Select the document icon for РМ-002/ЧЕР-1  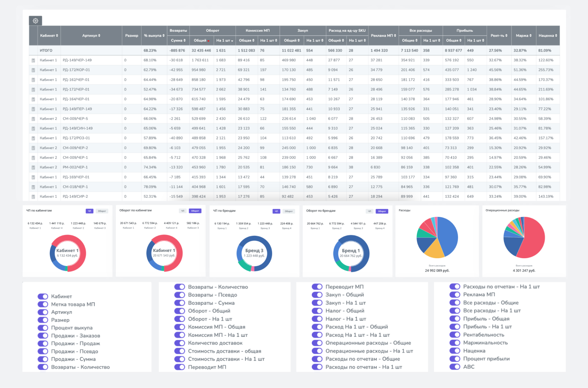point(33,167)
